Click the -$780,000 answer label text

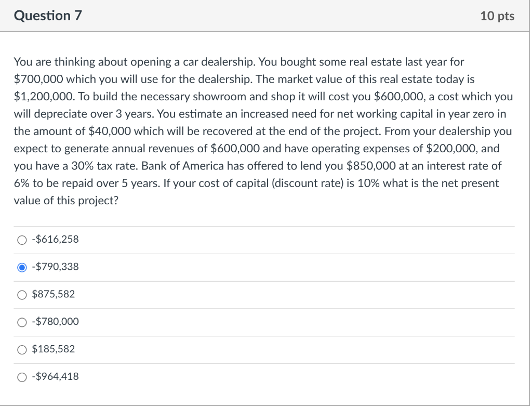(55, 322)
